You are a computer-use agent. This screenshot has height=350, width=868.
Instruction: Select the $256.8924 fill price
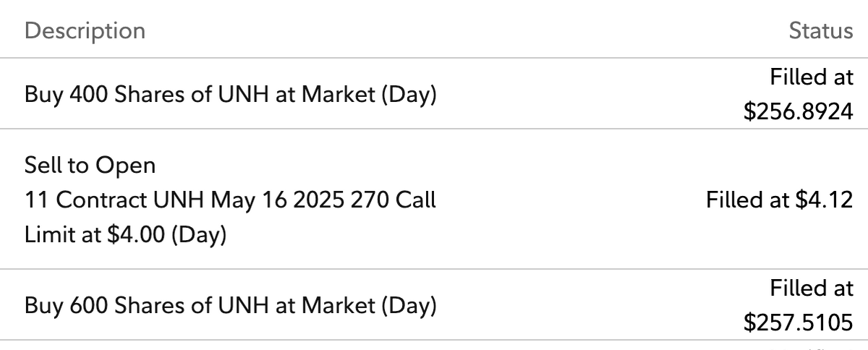point(799,112)
